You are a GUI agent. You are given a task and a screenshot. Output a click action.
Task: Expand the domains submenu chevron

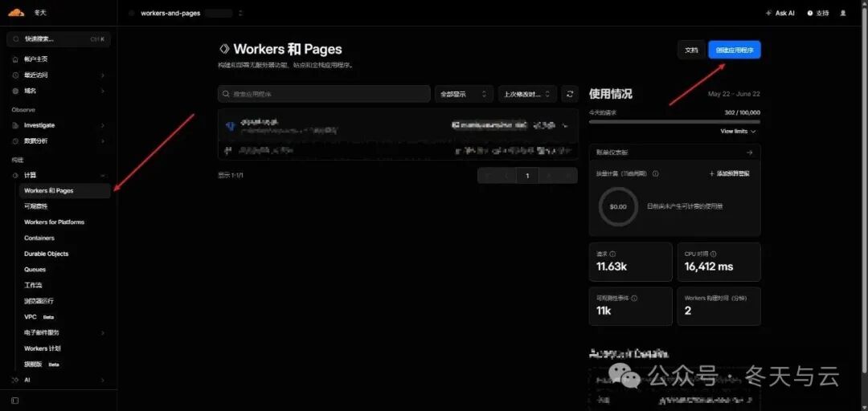pos(103,91)
